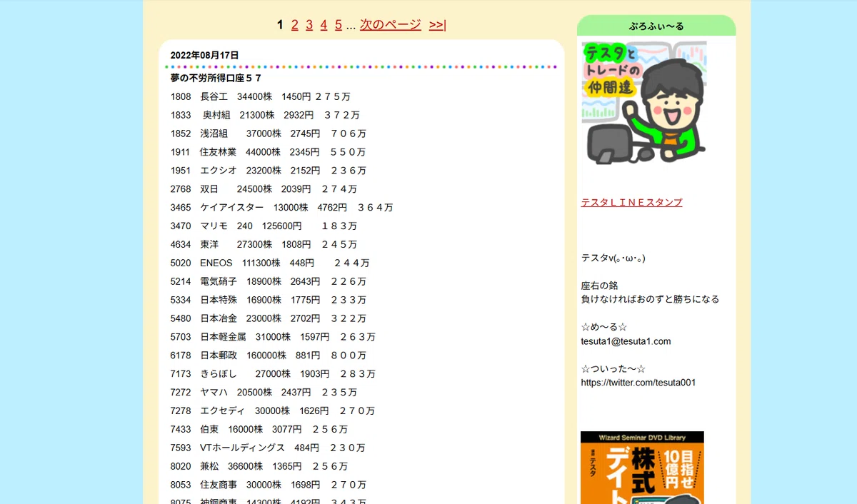Select the row for 2768 双日
This screenshot has height=504, width=857.
pos(264,189)
